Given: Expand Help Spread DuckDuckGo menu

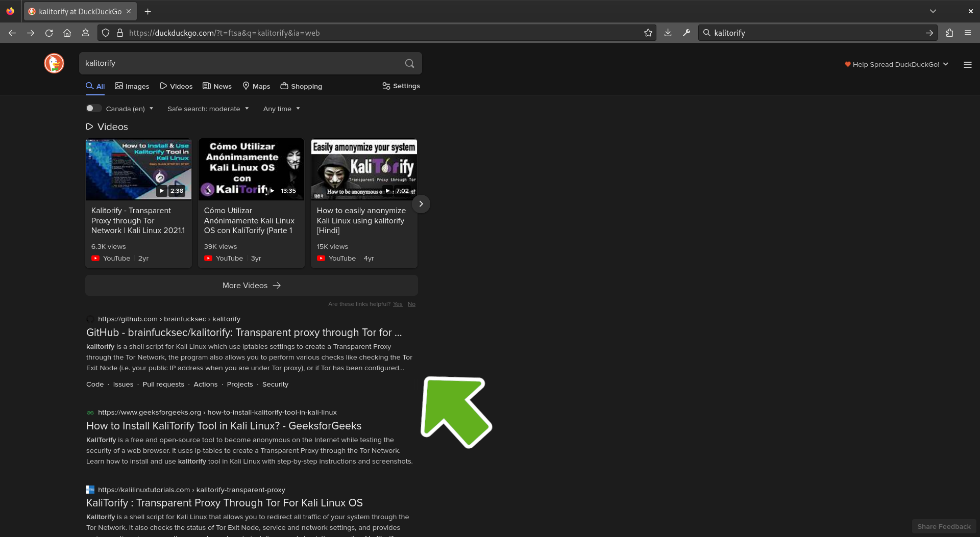Looking at the screenshot, I should [896, 64].
